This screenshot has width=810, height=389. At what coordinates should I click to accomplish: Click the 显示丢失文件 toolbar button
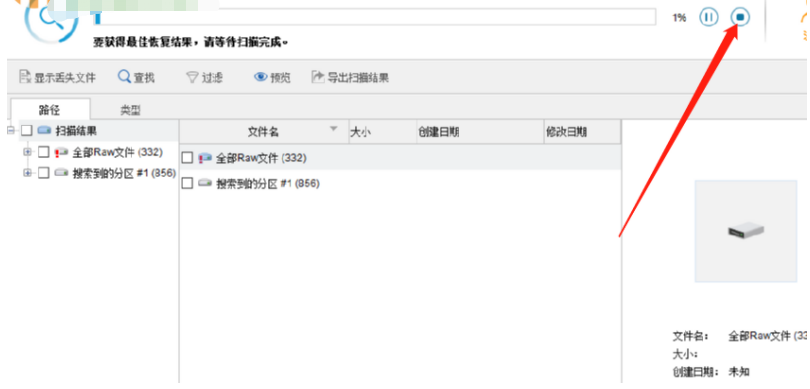(x=57, y=77)
